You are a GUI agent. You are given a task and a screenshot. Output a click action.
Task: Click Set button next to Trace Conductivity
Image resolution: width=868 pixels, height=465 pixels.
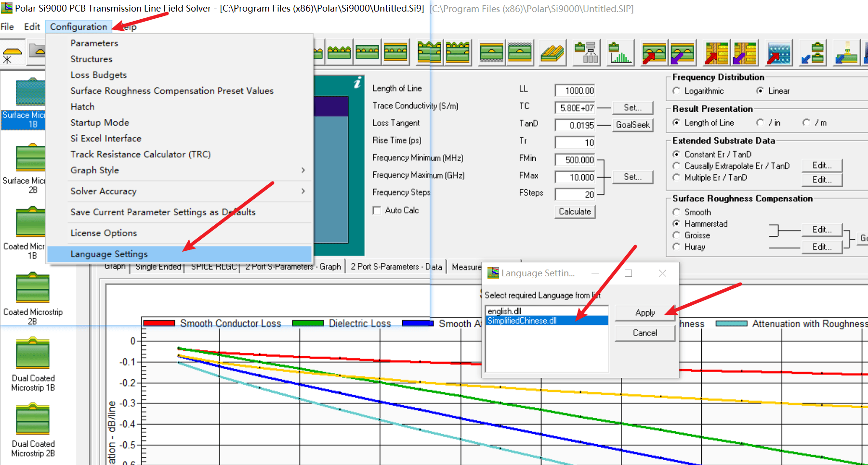point(632,108)
